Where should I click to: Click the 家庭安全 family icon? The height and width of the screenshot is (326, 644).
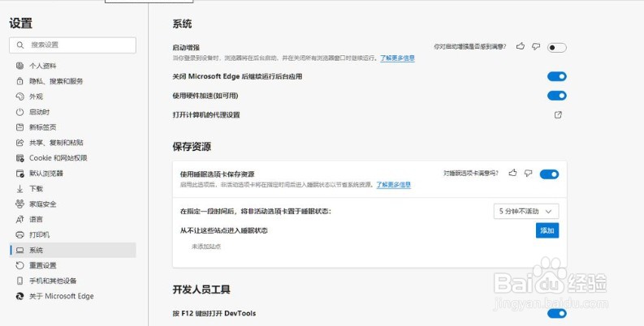[x=19, y=204]
